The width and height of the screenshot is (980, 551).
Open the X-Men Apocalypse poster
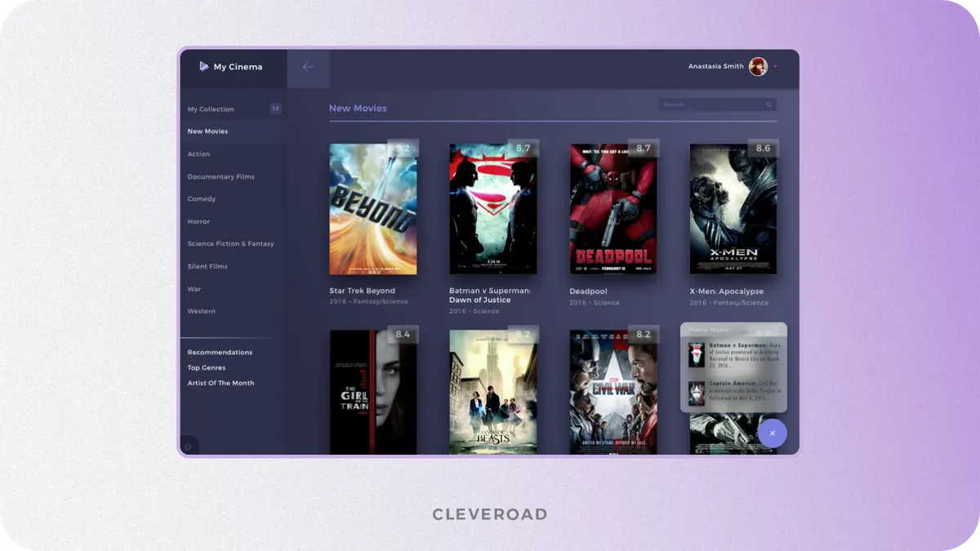coord(733,209)
